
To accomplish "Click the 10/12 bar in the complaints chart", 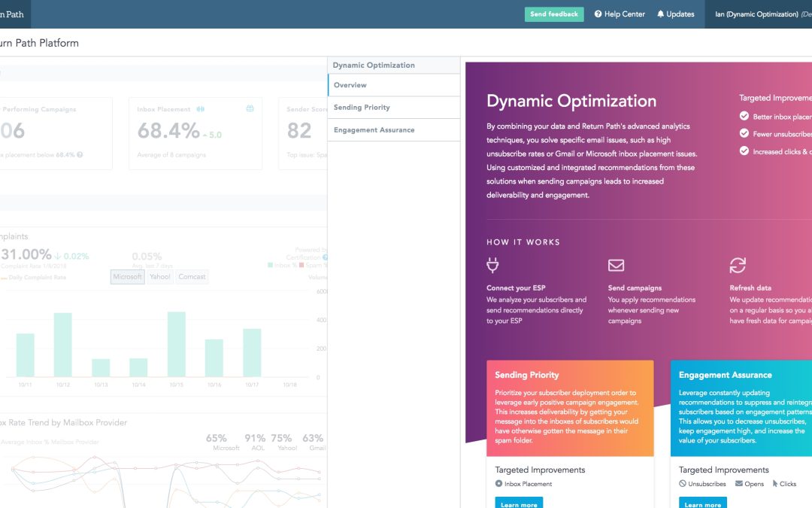I will (x=62, y=345).
